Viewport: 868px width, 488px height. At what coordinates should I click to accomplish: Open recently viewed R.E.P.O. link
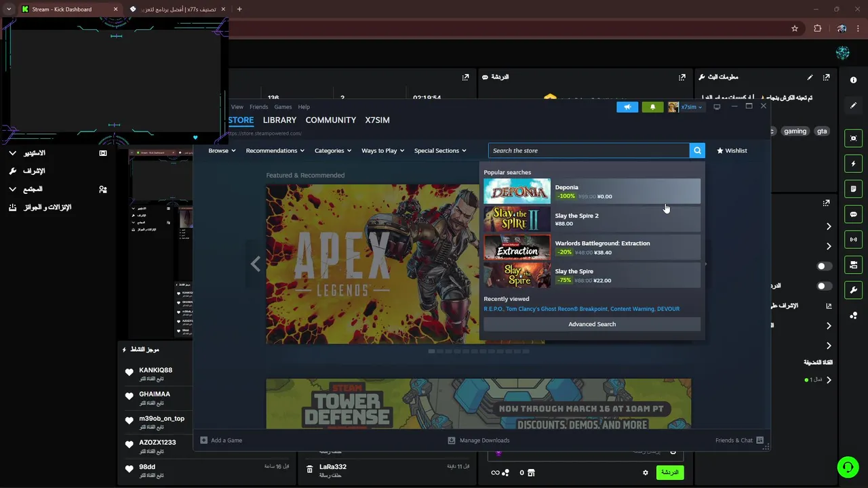click(493, 309)
